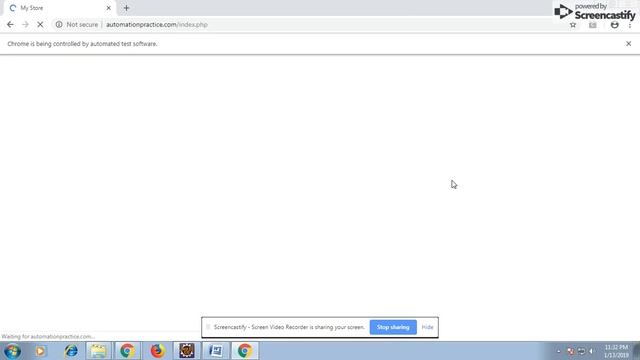Open the volume speaker tray icon
The height and width of the screenshot is (360, 640).
(591, 351)
